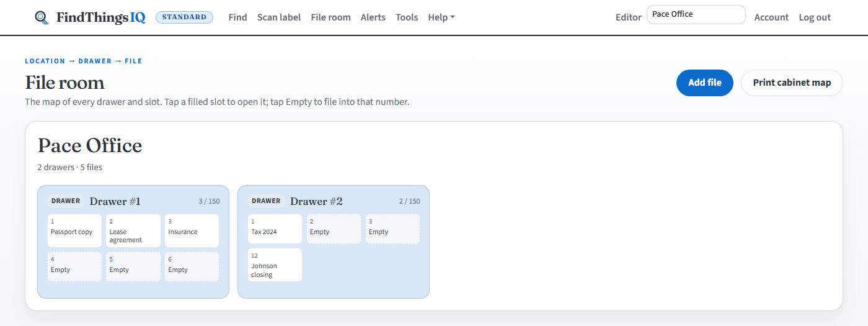
Task: File into empty slot 3 of Drawer #2
Action: click(392, 229)
